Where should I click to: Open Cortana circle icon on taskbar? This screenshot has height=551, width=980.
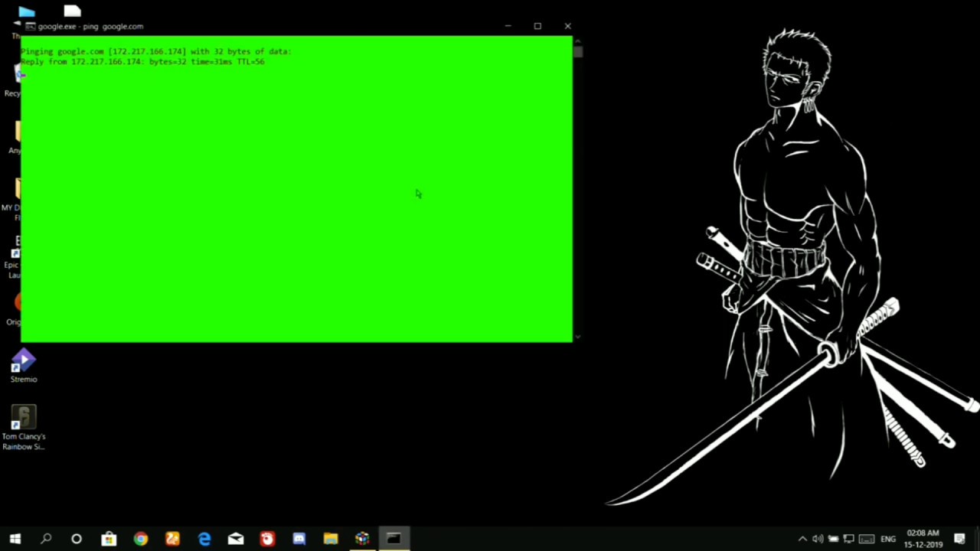click(x=77, y=539)
